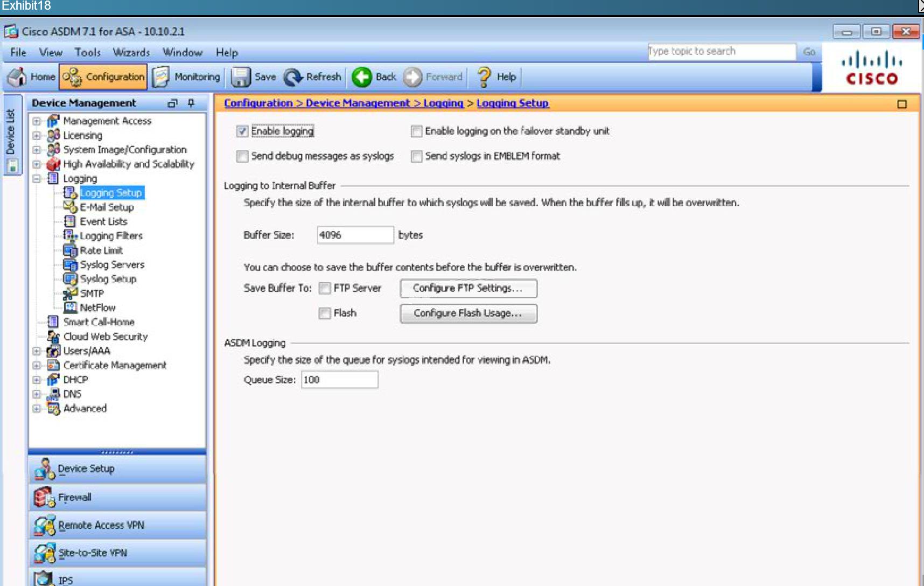Check Send syslogs in EMBLEM format

tap(416, 156)
